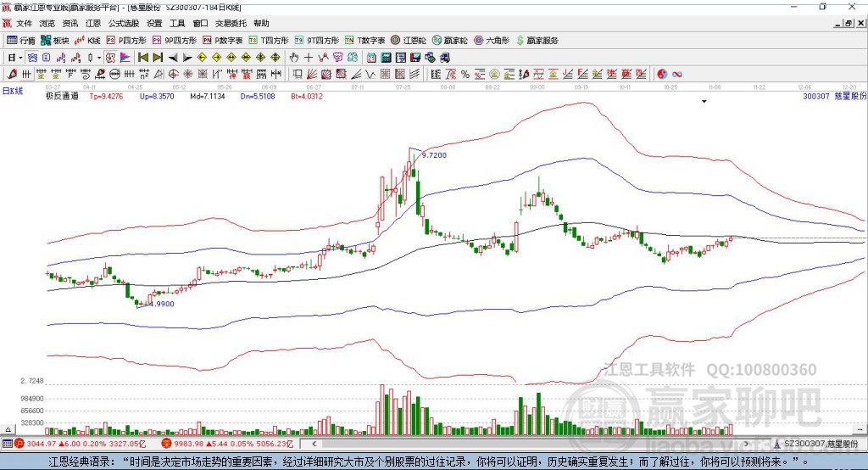Click the percent sign drawing tool
Screen dimensions: 868x470
(465, 74)
